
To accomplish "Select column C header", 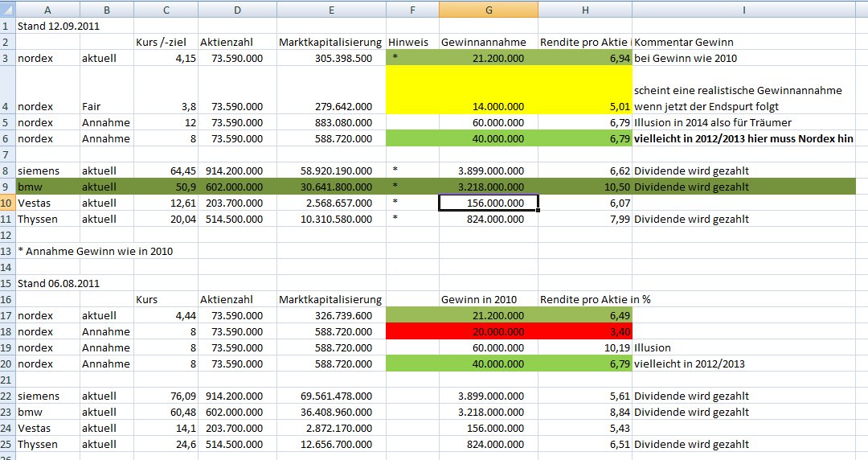I will [166, 10].
